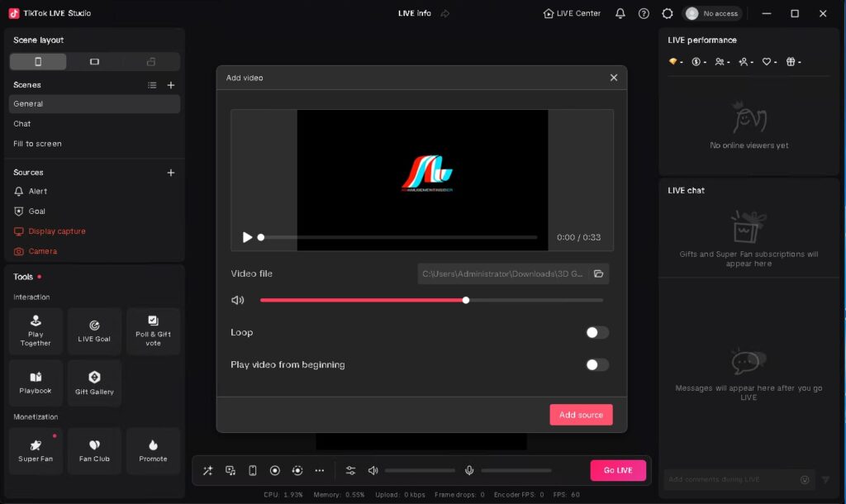Enable the Loop toggle

(596, 332)
